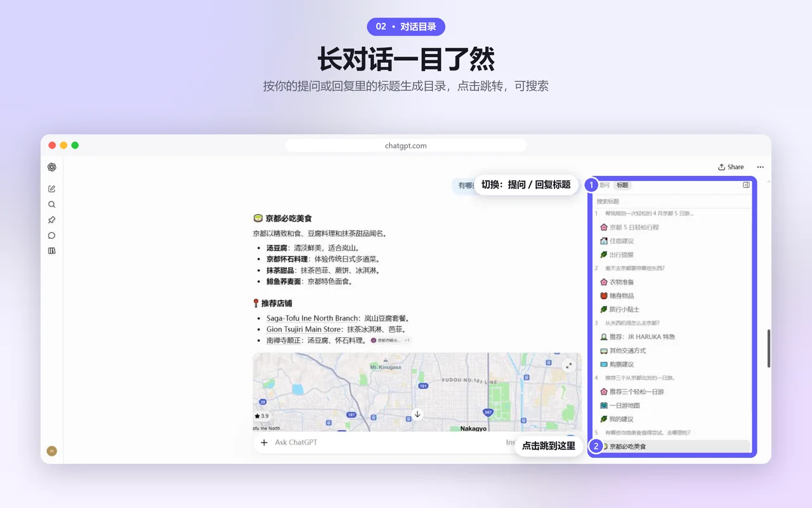The width and height of the screenshot is (812, 508).
Task: Open the Gion Tsujiri Main Store link
Action: (303, 330)
